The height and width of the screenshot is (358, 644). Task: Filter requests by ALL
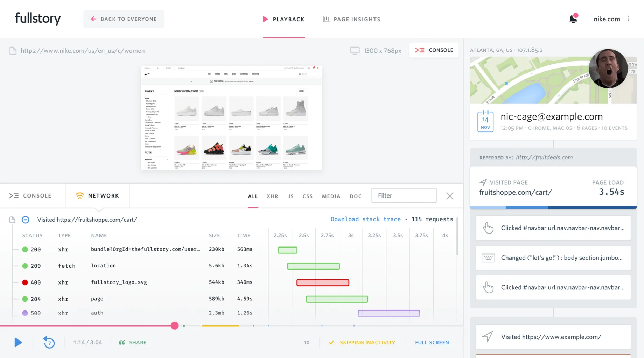[x=253, y=196]
